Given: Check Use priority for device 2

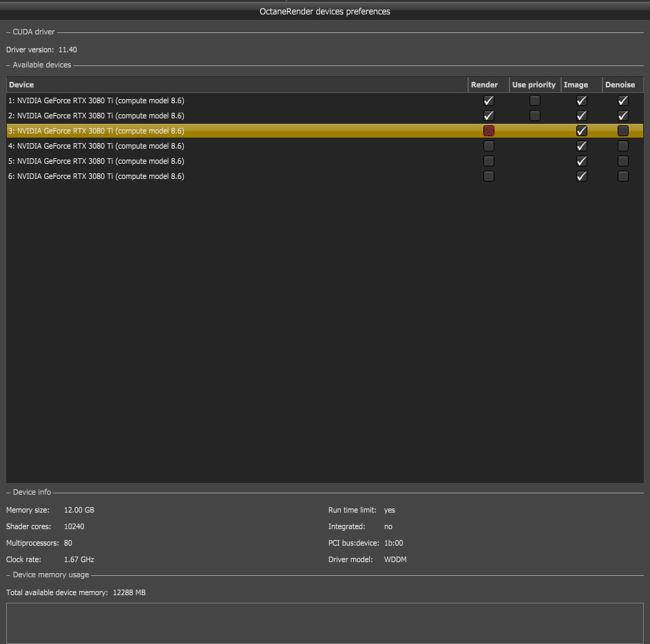Looking at the screenshot, I should (x=534, y=116).
